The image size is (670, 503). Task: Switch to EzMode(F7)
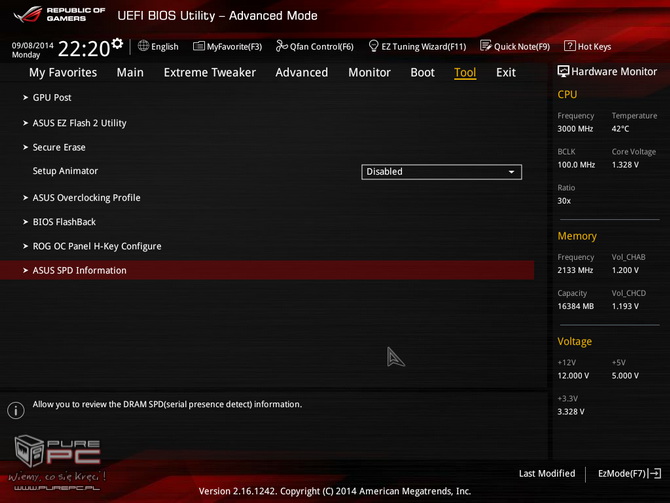(x=630, y=474)
